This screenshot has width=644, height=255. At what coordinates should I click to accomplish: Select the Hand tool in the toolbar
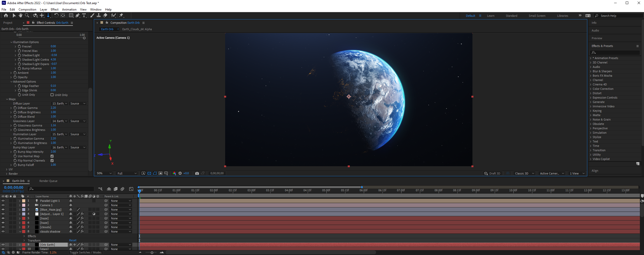(x=20, y=15)
